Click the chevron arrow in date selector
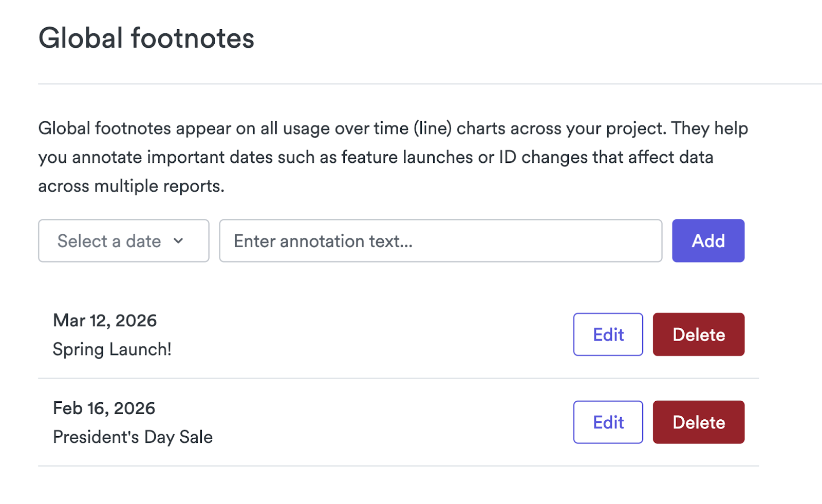The image size is (822, 504). [178, 241]
